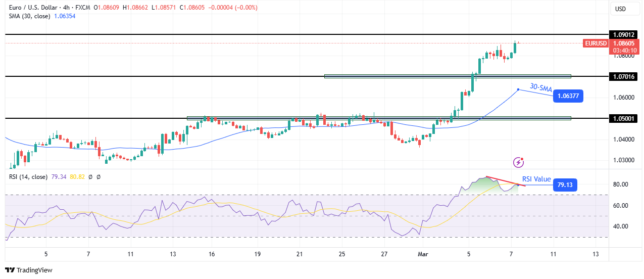Image resolution: width=644 pixels, height=279 pixels.
Task: Select the SMA (30, close) indicator legend
Action: pyautogui.click(x=28, y=16)
